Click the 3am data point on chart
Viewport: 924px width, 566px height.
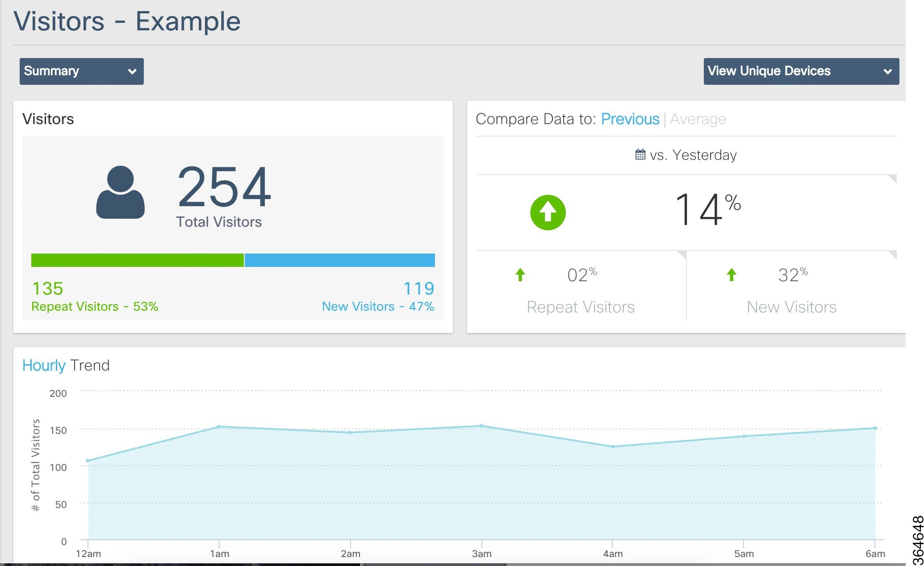coord(481,425)
